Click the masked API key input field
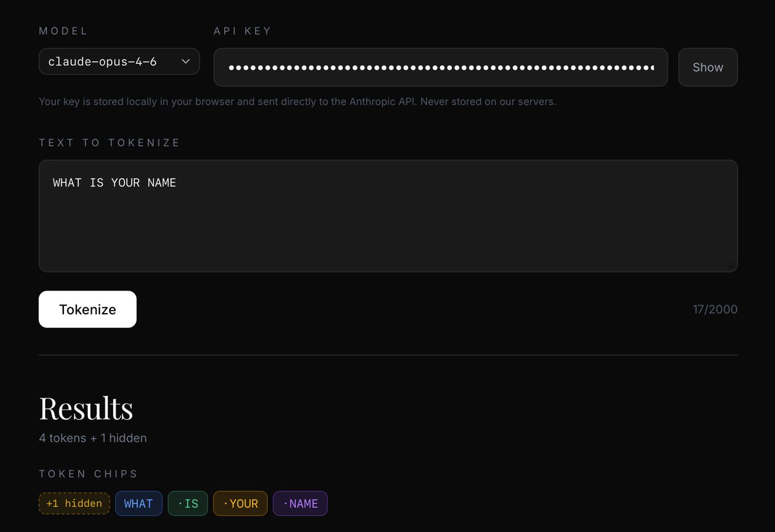 [440, 67]
